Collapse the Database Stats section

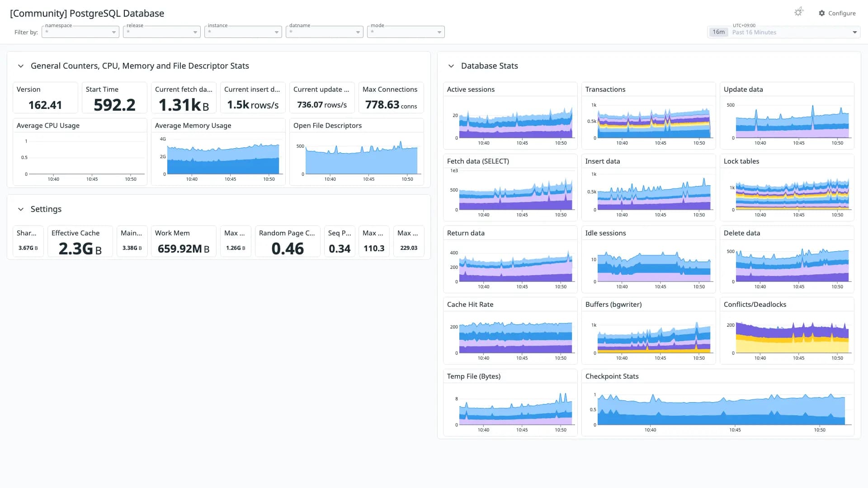[x=451, y=66]
